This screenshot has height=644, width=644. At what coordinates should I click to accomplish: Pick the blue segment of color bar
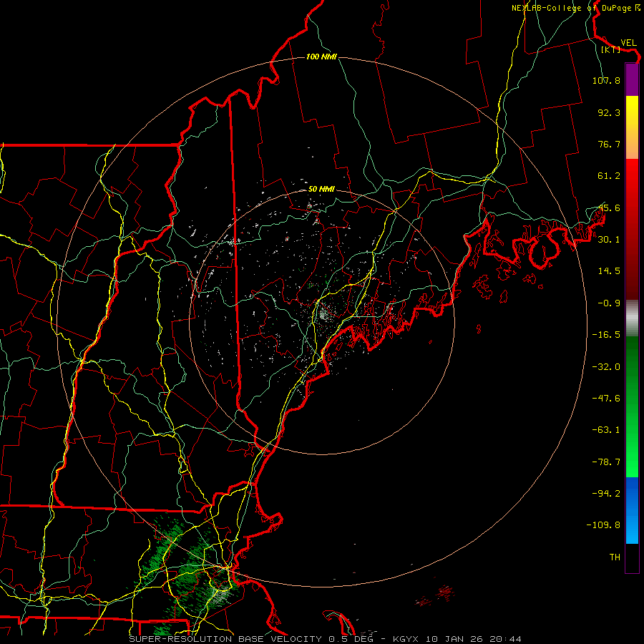(632, 510)
